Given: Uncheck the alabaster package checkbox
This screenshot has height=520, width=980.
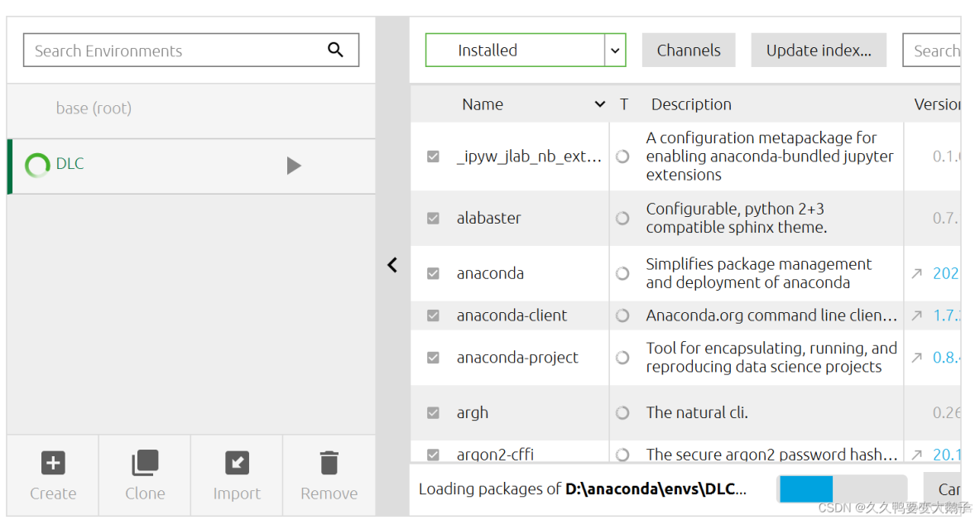Looking at the screenshot, I should (x=433, y=219).
